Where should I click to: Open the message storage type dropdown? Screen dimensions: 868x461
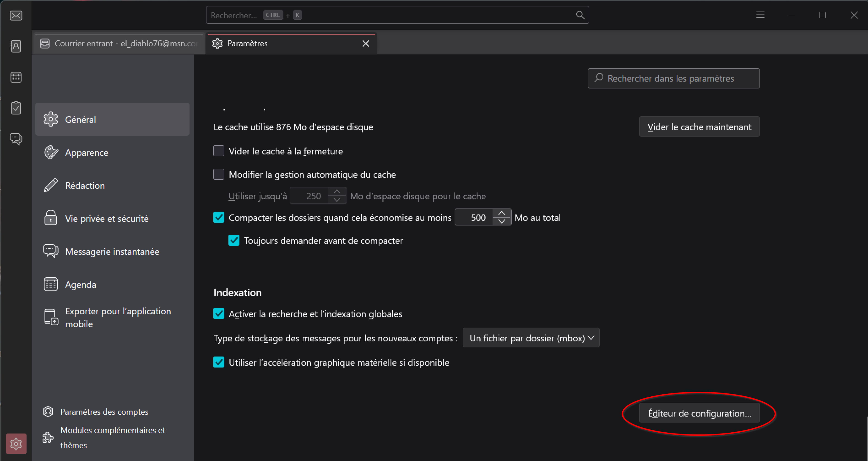[x=531, y=338]
